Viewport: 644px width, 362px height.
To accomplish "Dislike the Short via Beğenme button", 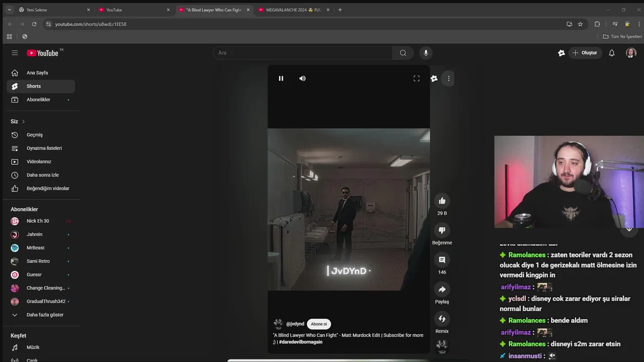I will pyautogui.click(x=442, y=230).
